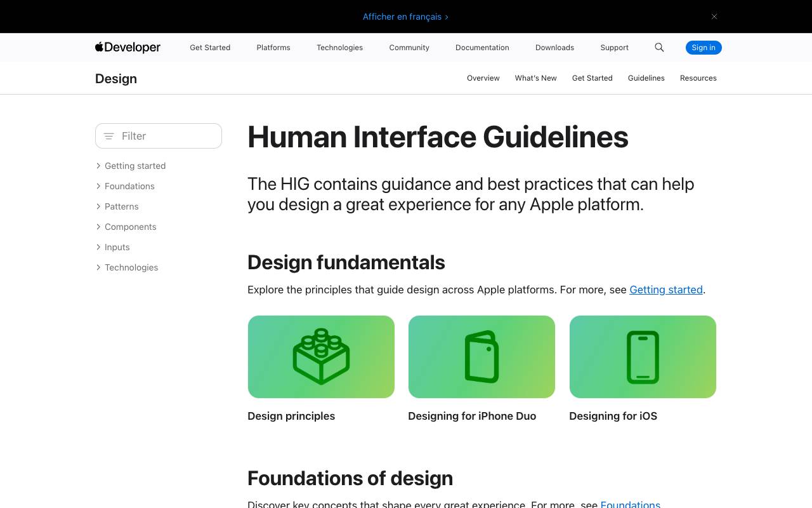
Task: Expand the Getting started chevron
Action: tap(98, 166)
